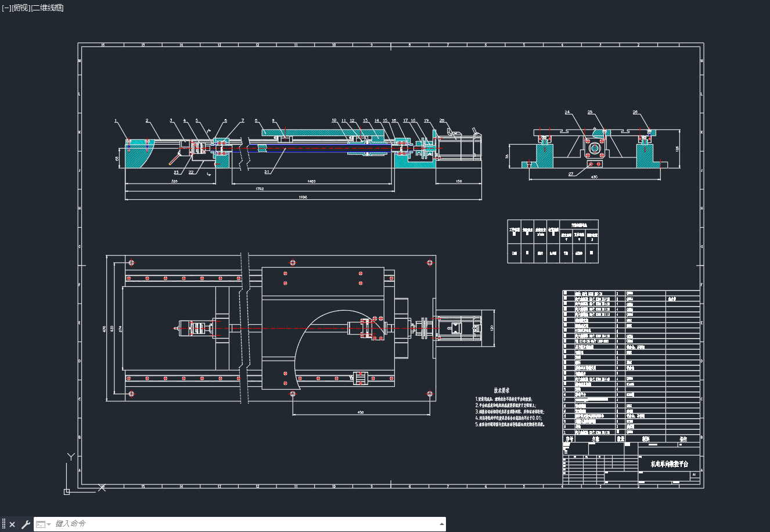Select the technical requirement line containing 0.01
770x532 pixels.
(x=509, y=418)
